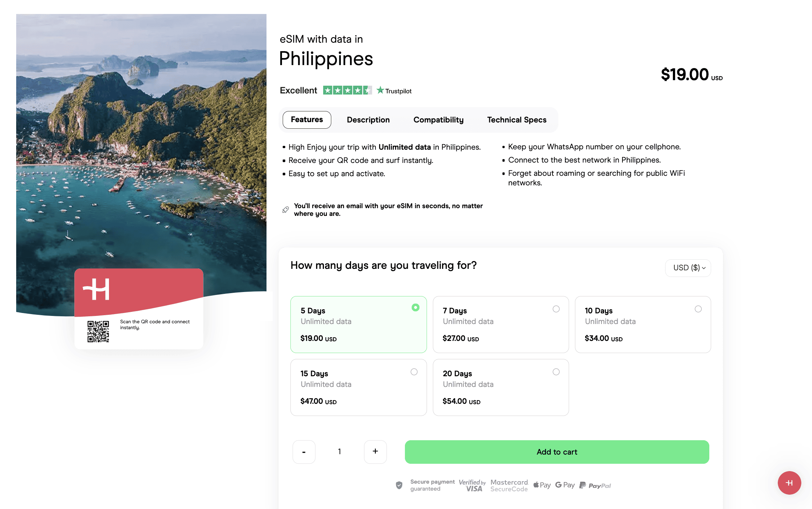Click the QR code on the eSIM card
812x509 pixels.
point(98,331)
